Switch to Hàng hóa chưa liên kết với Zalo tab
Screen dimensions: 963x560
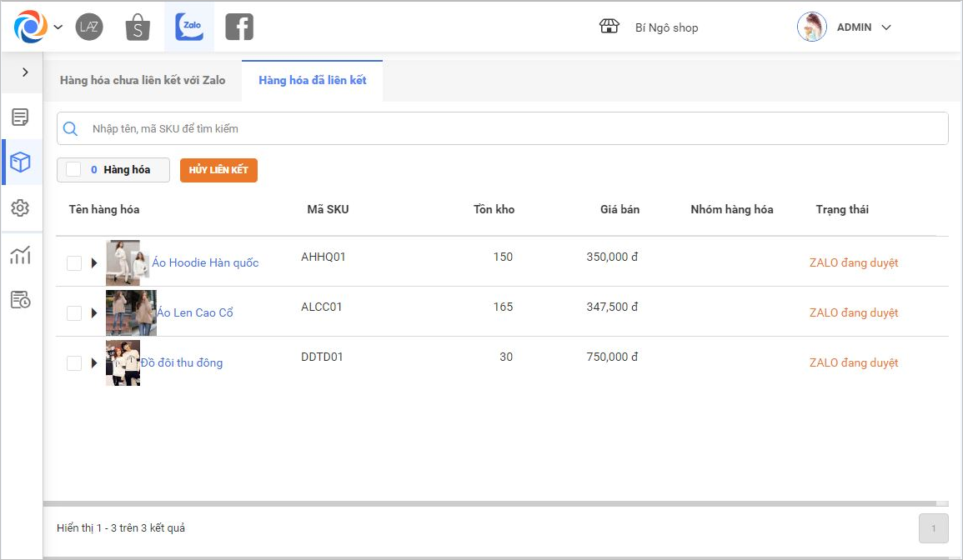[x=143, y=81]
